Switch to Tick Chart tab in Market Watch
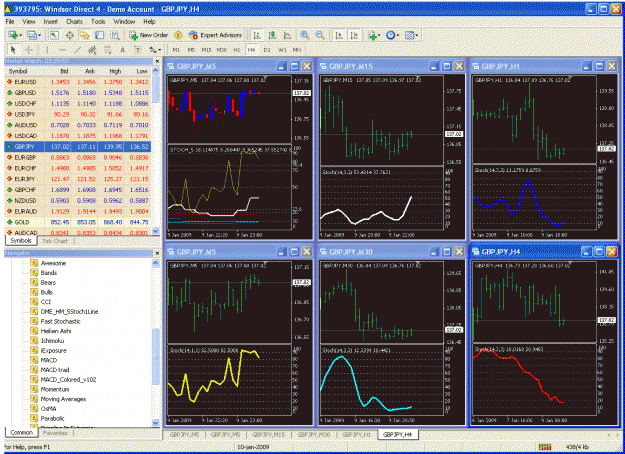The image size is (625, 454). point(55,241)
